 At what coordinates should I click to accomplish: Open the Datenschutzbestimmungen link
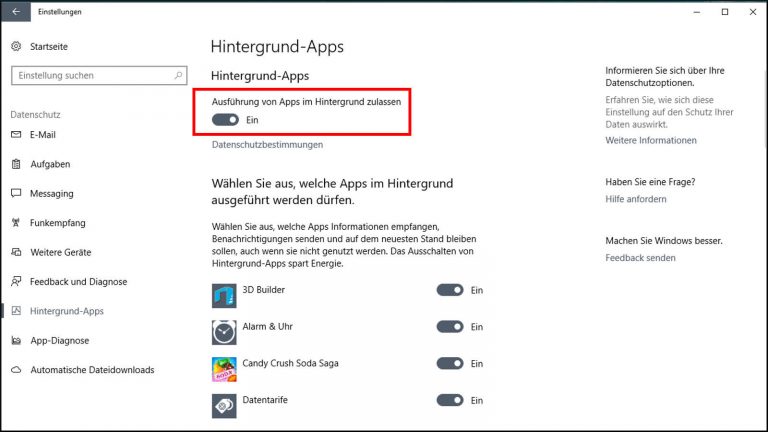coord(267,145)
